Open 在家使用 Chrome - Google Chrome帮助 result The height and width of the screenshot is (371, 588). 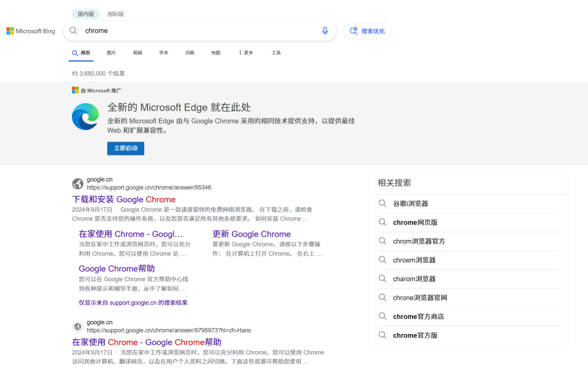tap(146, 342)
